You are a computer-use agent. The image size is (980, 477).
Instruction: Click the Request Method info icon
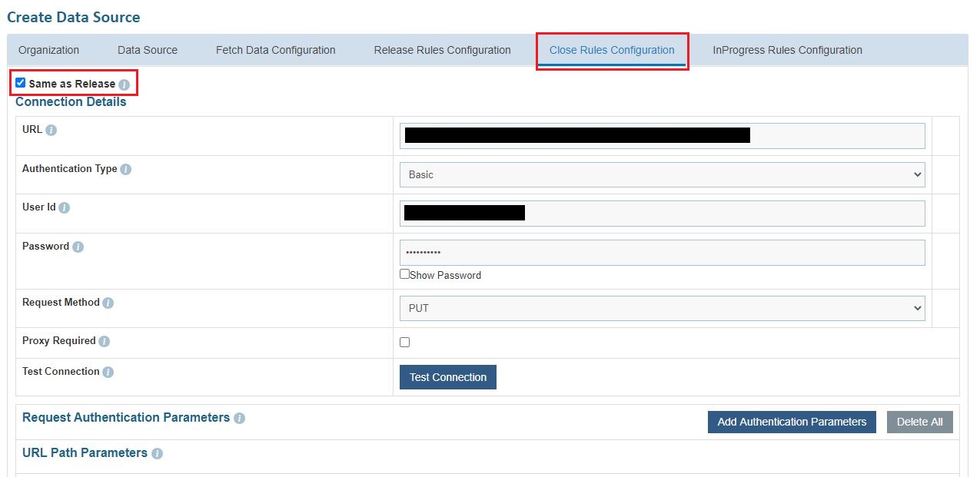pyautogui.click(x=108, y=303)
